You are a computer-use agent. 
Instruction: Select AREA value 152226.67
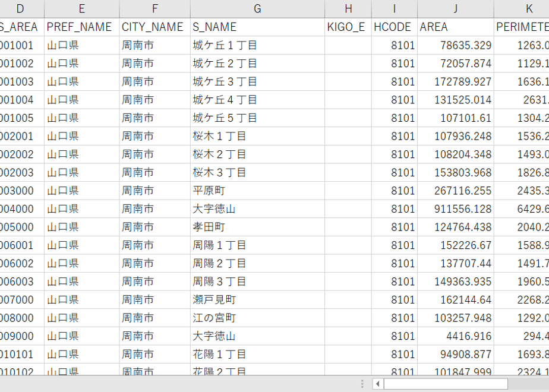[x=456, y=245]
